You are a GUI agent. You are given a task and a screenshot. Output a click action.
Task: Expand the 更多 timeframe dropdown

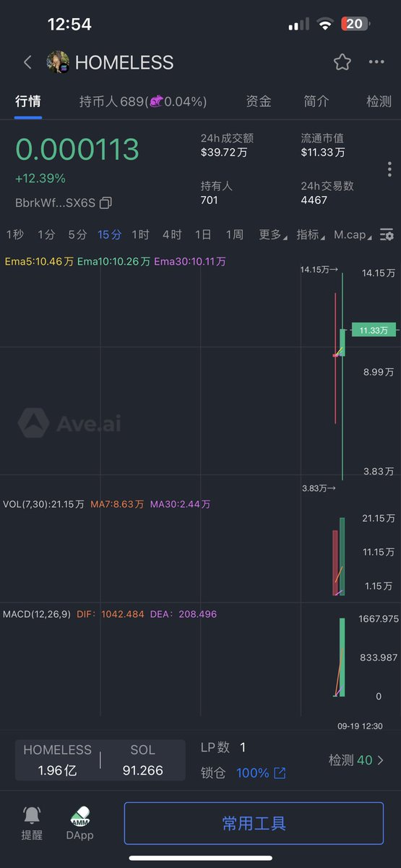[272, 234]
